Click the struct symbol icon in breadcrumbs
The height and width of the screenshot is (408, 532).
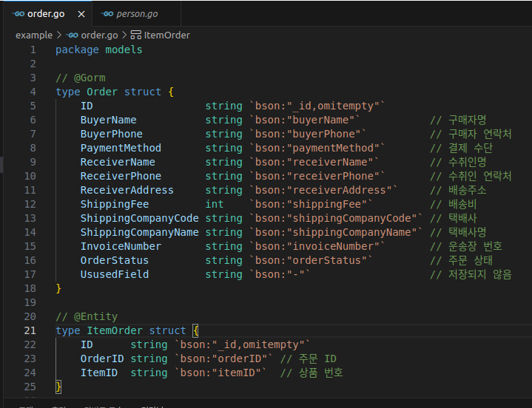pyautogui.click(x=135, y=35)
